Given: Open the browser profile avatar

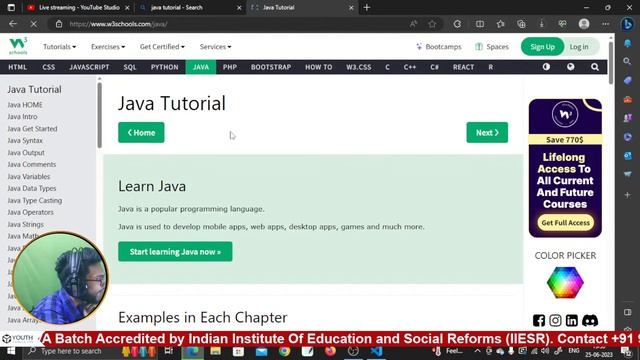Looking at the screenshot, I should click(x=584, y=24).
